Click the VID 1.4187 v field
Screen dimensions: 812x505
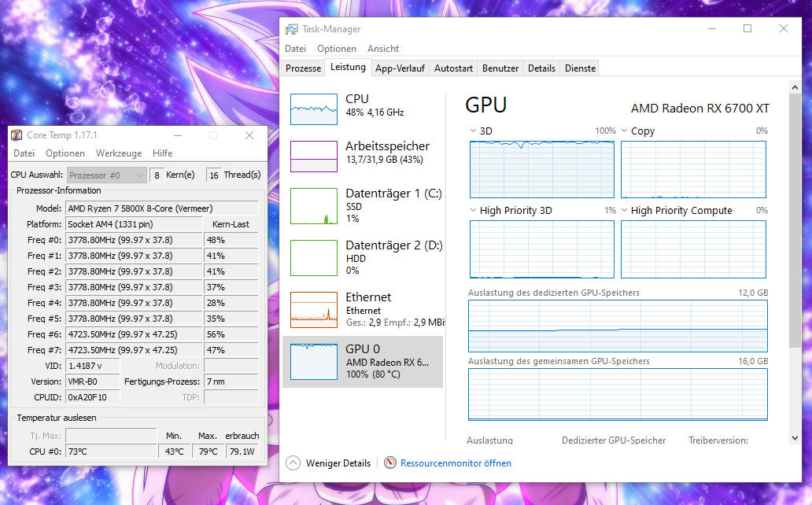tap(93, 366)
